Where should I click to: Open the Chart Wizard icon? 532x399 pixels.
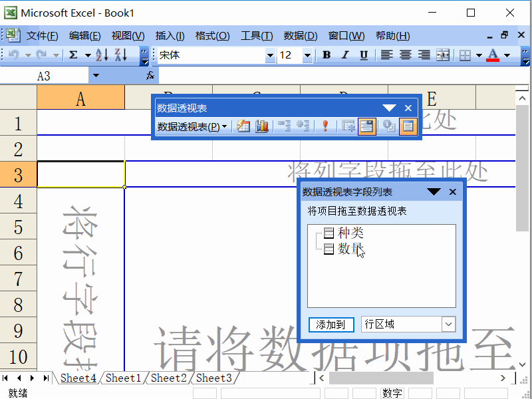262,126
